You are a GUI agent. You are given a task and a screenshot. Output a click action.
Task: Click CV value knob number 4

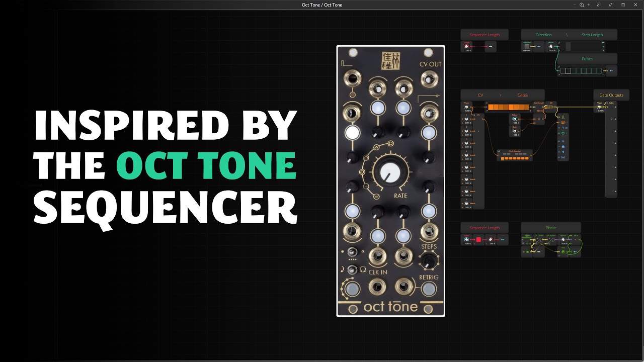tap(466, 155)
